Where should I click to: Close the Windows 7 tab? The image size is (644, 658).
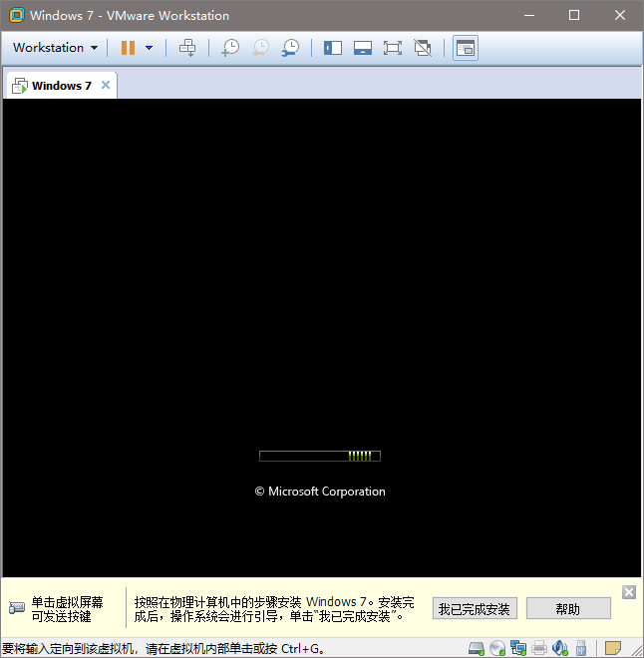pos(106,85)
